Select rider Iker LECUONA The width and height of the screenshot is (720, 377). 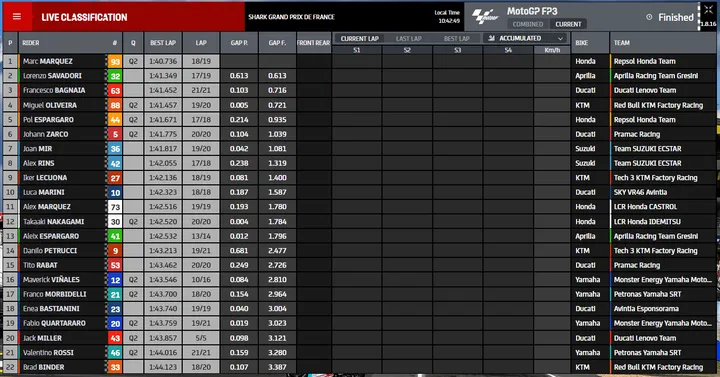click(45, 178)
